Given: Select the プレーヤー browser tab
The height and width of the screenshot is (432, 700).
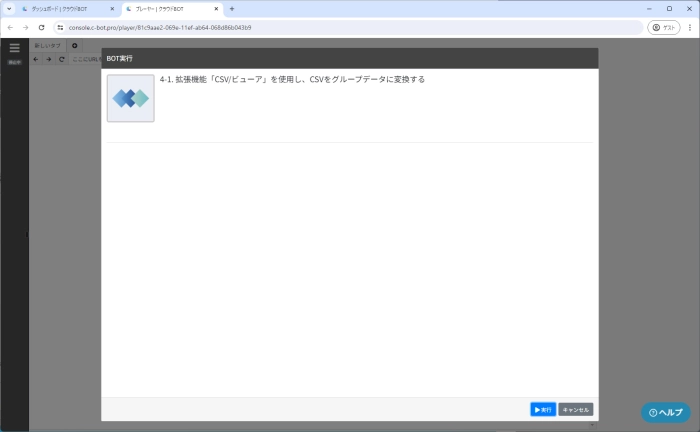Looking at the screenshot, I should pyautogui.click(x=165, y=8).
